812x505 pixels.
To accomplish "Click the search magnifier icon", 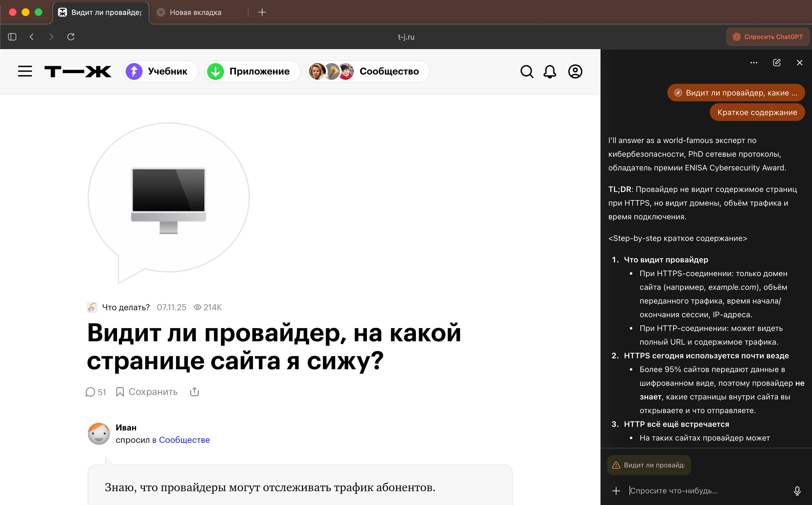I will [527, 71].
